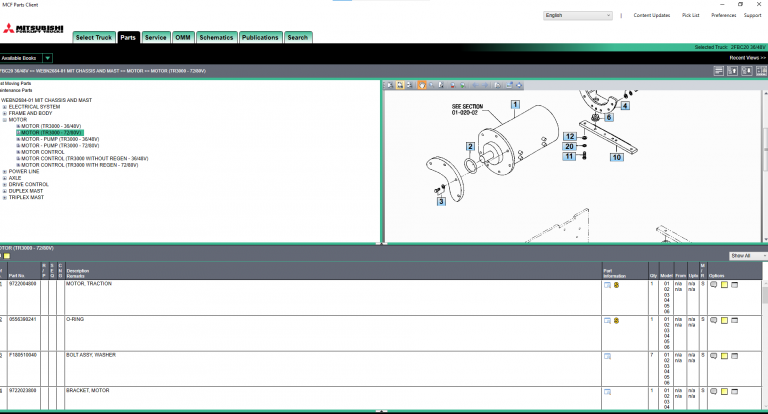Open the Content Updates link

tap(652, 15)
